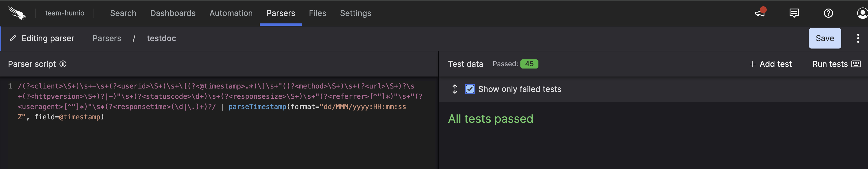Open notifications via the megaphone icon
The width and height of the screenshot is (868, 169).
point(760,13)
